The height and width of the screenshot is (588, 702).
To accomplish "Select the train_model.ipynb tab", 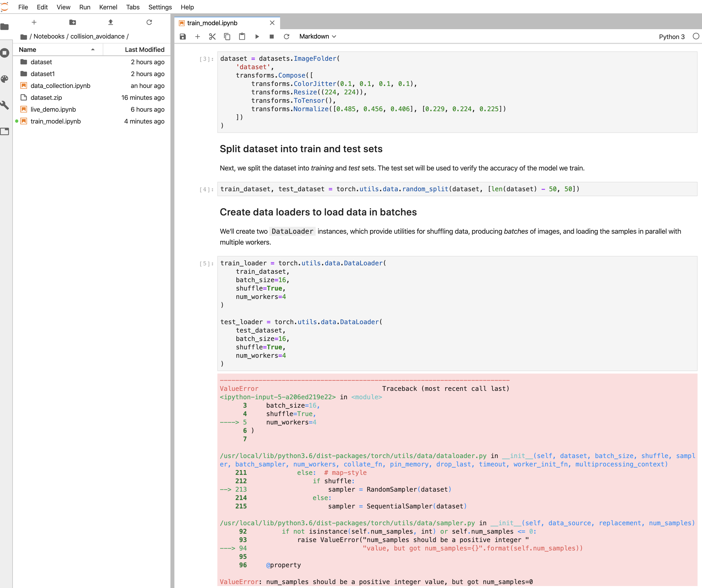I will click(x=212, y=23).
